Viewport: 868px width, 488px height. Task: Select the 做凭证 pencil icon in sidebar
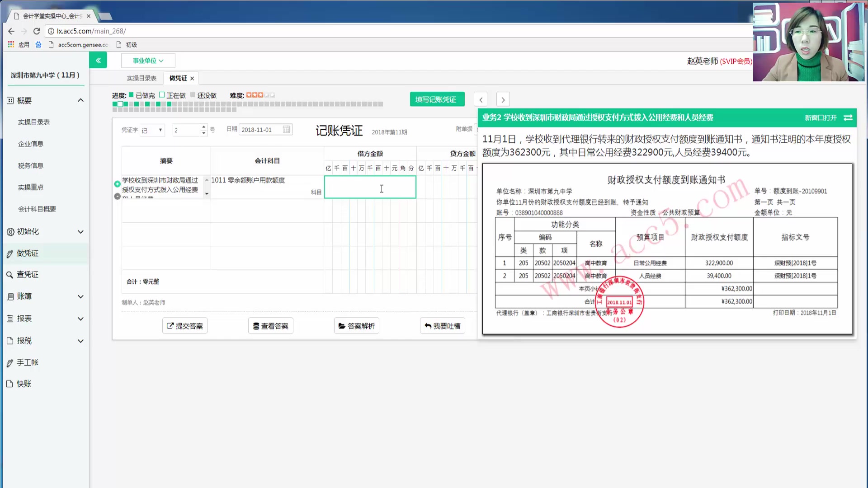pyautogui.click(x=9, y=253)
